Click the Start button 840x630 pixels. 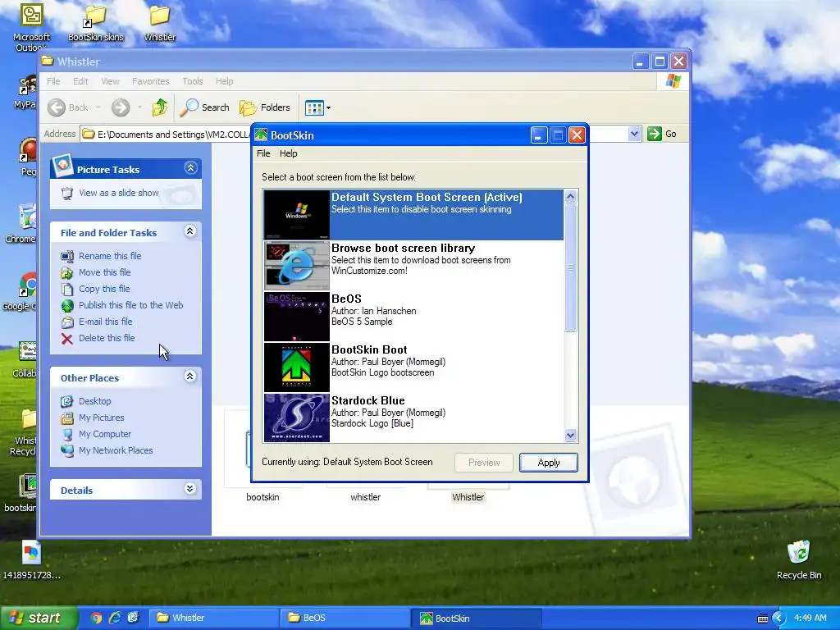[38, 618]
